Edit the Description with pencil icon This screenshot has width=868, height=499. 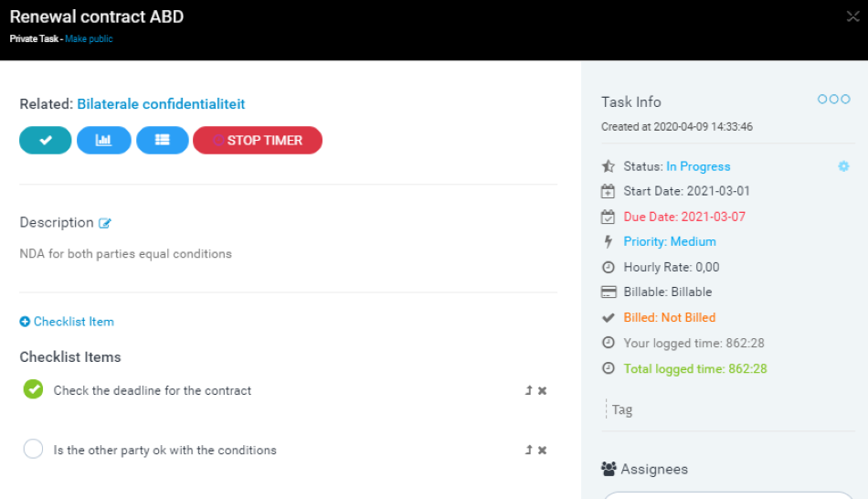[x=105, y=223]
